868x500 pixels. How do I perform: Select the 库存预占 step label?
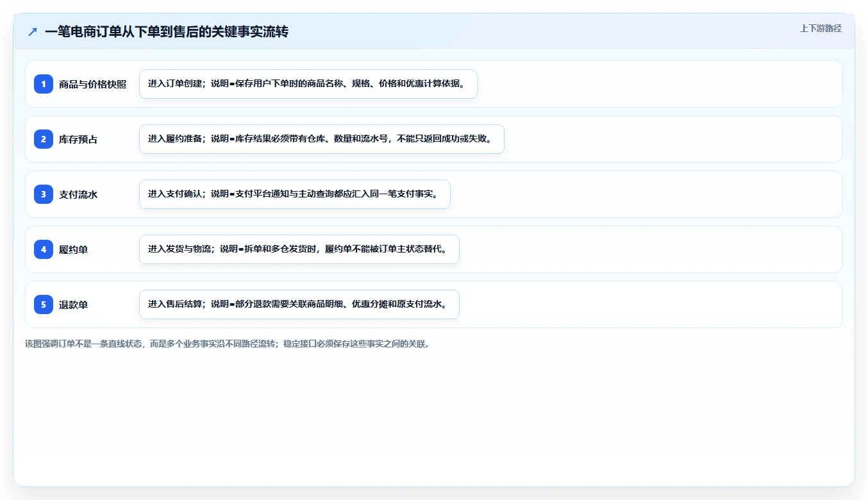click(78, 139)
